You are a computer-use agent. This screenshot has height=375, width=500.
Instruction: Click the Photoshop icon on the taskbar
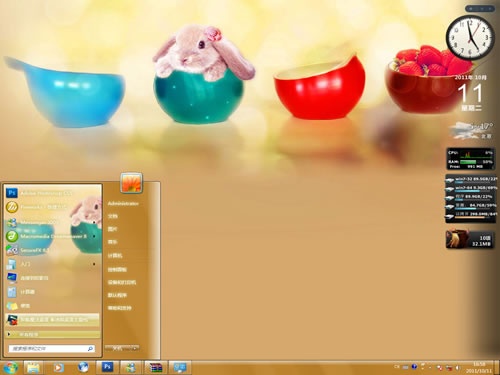pos(107,367)
